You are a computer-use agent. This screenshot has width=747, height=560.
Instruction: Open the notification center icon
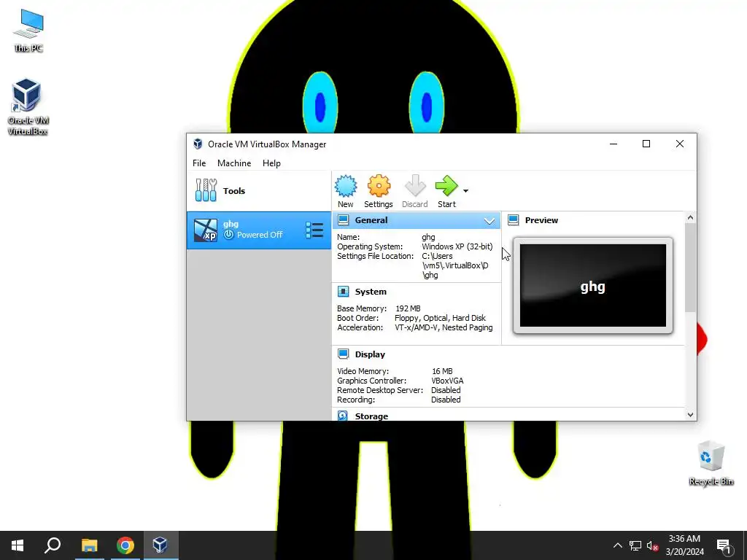(x=724, y=545)
